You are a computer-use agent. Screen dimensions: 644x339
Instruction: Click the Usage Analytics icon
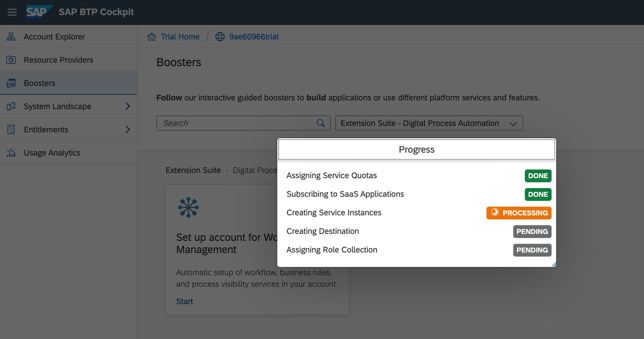[x=11, y=153]
